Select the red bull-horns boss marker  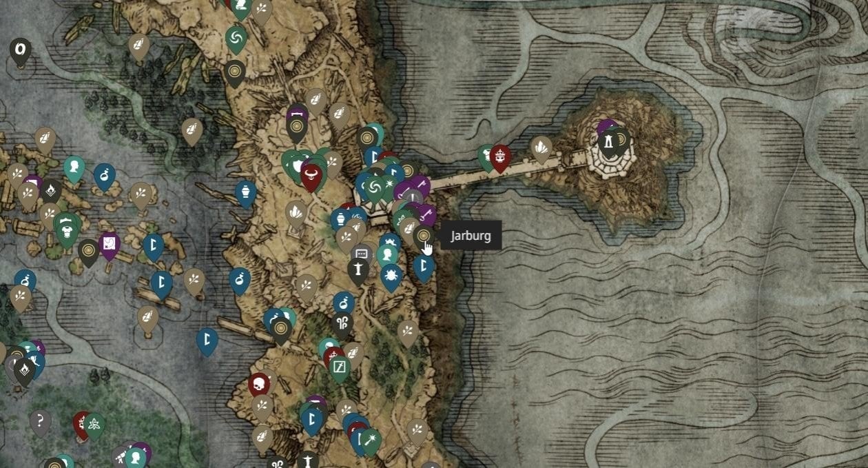(x=312, y=175)
